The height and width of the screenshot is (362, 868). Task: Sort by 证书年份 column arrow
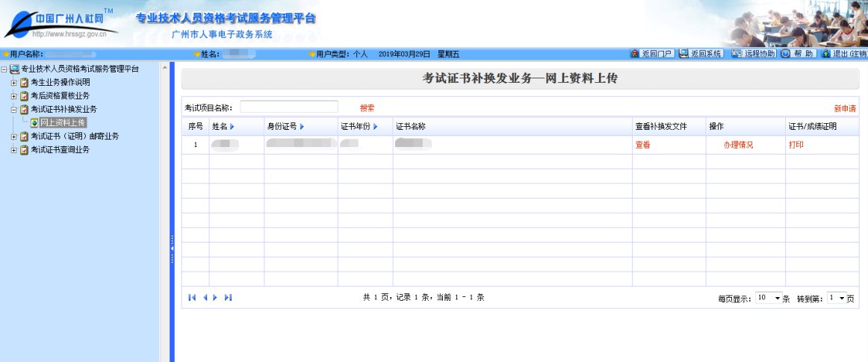coord(375,127)
